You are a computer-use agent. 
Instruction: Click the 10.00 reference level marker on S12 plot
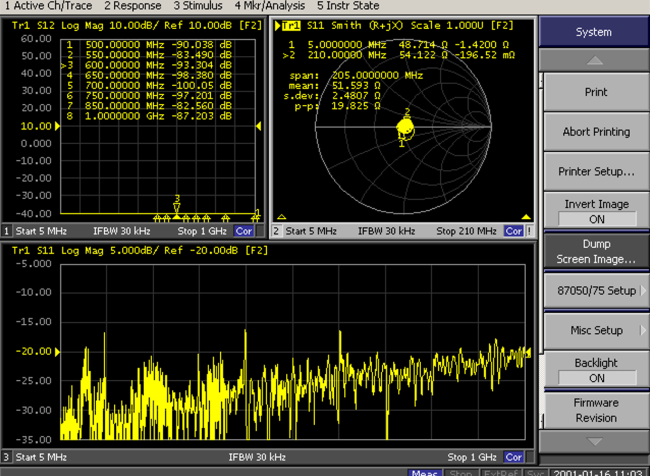[35, 126]
